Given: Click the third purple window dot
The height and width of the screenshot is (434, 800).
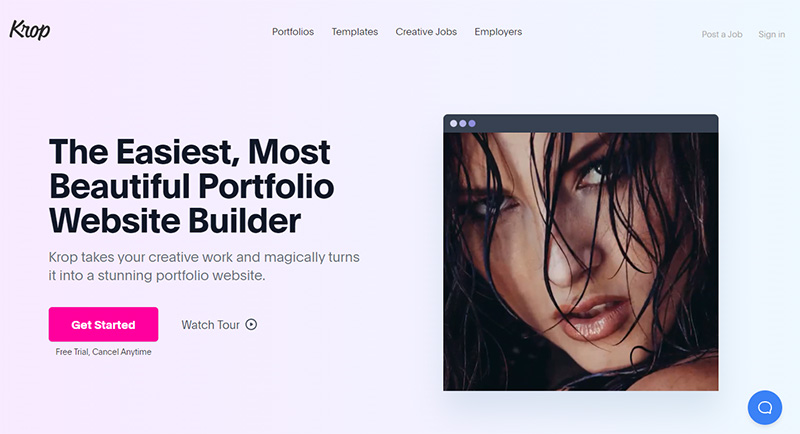Looking at the screenshot, I should (x=472, y=123).
